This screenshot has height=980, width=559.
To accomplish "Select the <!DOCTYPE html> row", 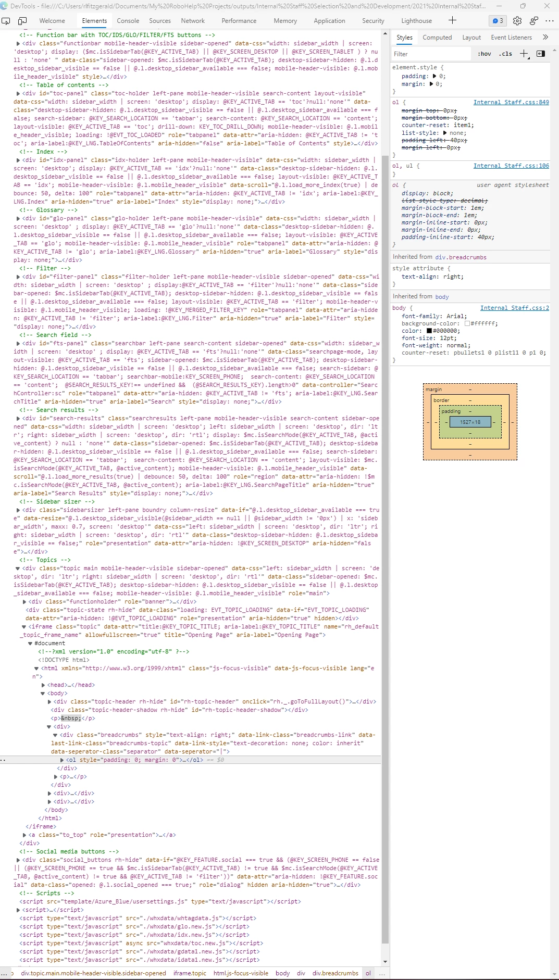I will click(x=64, y=660).
